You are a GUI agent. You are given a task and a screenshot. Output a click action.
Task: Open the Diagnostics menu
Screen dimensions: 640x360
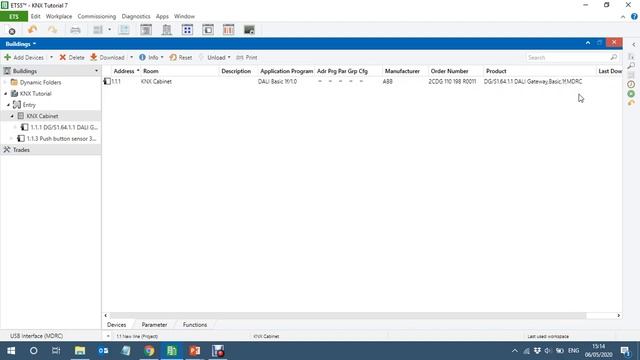click(136, 16)
